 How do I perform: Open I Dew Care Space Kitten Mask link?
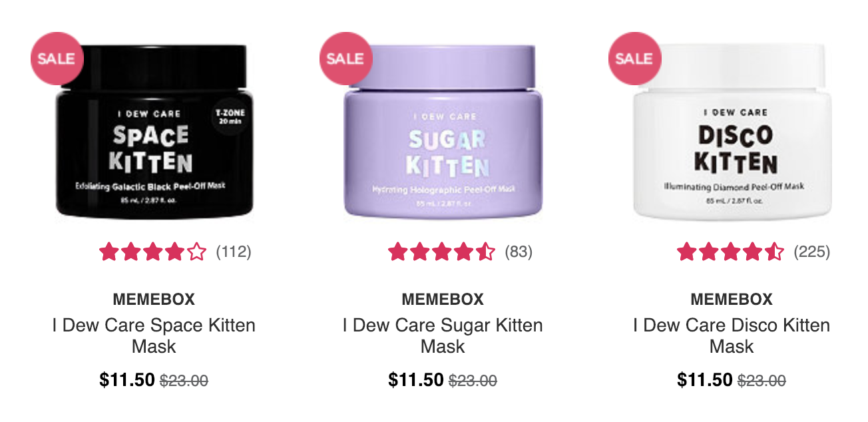(154, 336)
